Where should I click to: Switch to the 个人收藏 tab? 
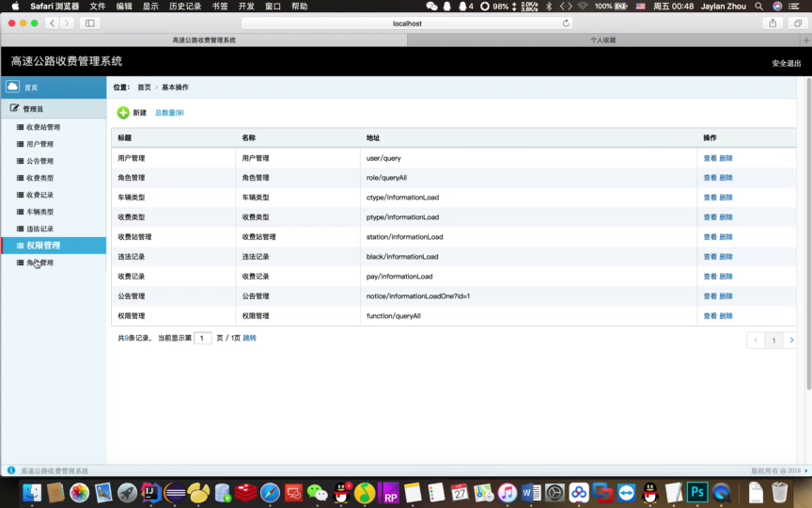(x=603, y=40)
